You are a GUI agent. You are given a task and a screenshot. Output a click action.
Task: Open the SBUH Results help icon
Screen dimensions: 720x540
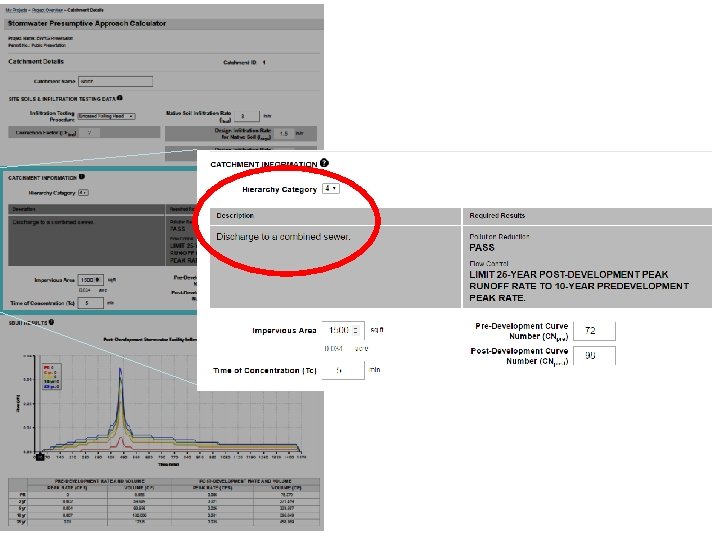coord(51,322)
